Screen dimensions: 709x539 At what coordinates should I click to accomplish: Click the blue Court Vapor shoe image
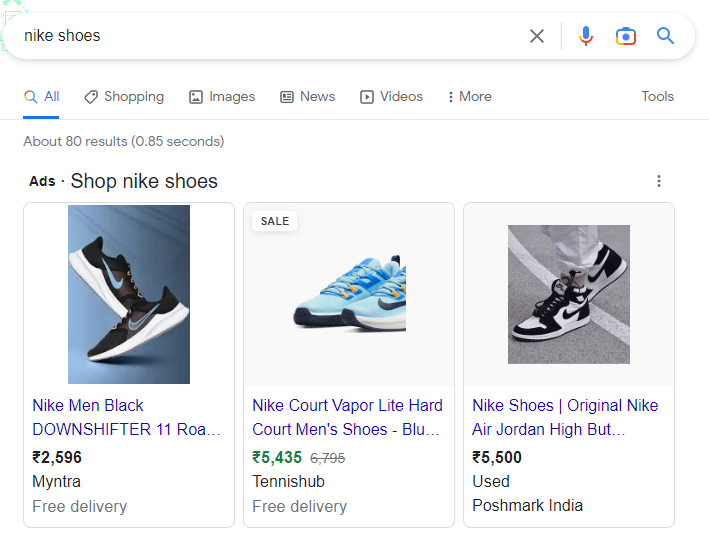tap(350, 293)
